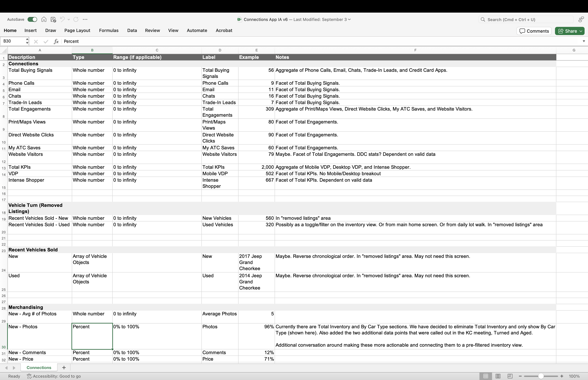This screenshot has height=380, width=588.
Task: Click the Mobile VDP label cell
Action: click(x=220, y=174)
